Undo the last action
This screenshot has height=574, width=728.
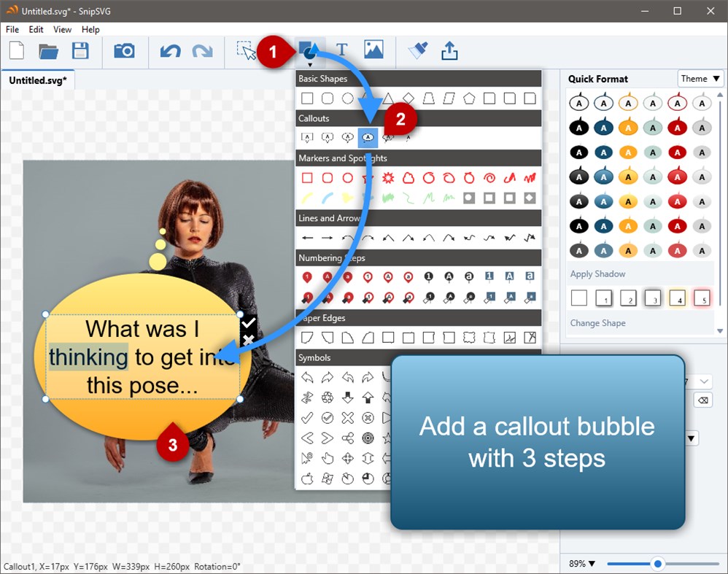pyautogui.click(x=171, y=51)
